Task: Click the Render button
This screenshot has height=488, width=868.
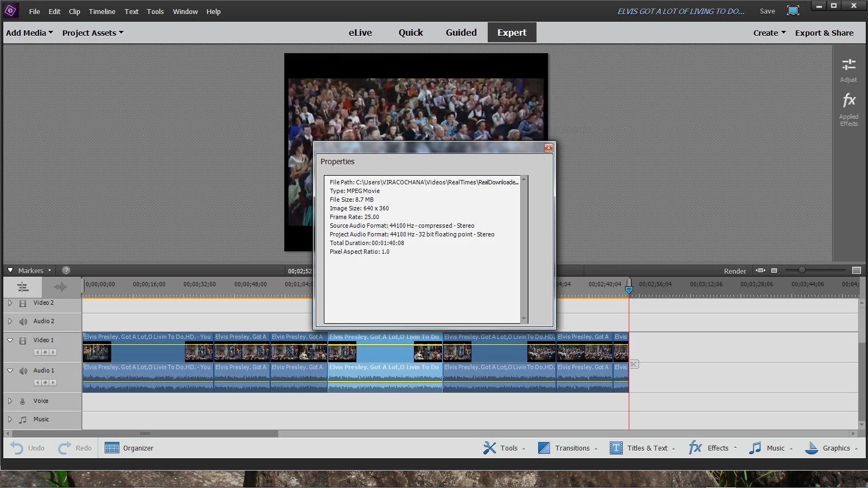Action: [735, 271]
